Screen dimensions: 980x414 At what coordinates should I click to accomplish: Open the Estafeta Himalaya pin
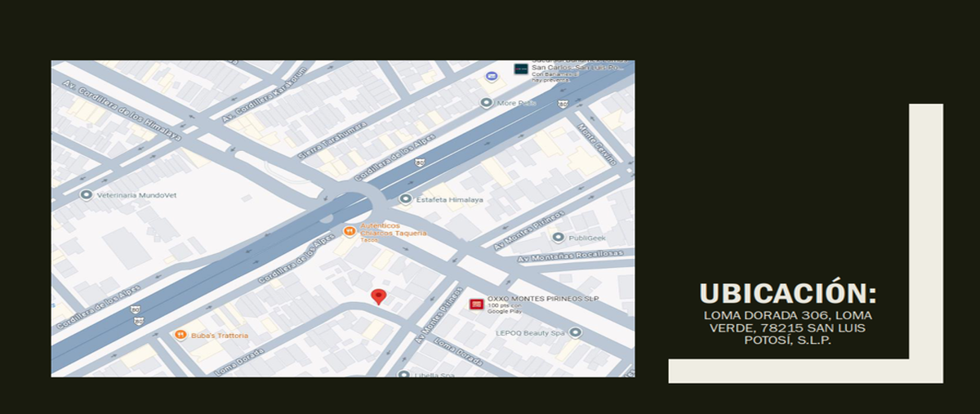pos(405,199)
